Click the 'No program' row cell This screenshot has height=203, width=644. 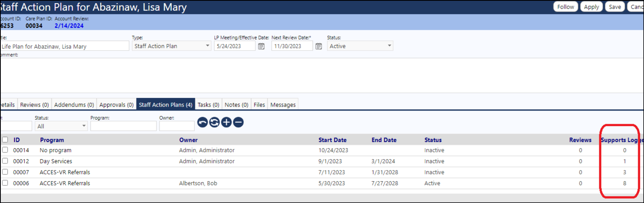pyautogui.click(x=55, y=150)
